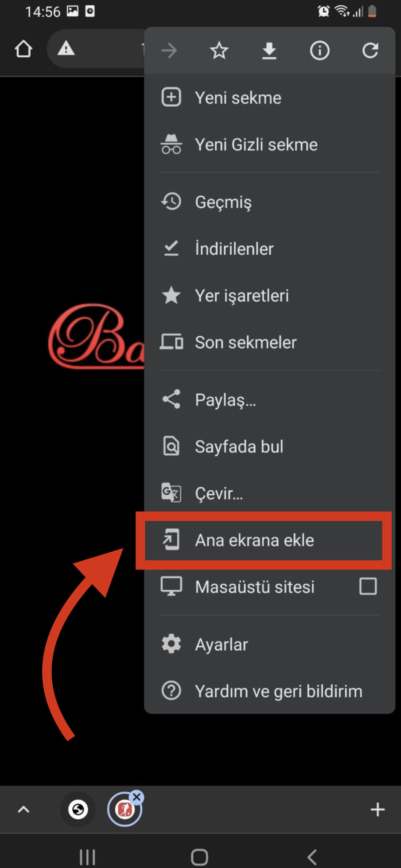The height and width of the screenshot is (868, 401).
Task: Close the highlighted tab with X badge
Action: click(x=137, y=797)
